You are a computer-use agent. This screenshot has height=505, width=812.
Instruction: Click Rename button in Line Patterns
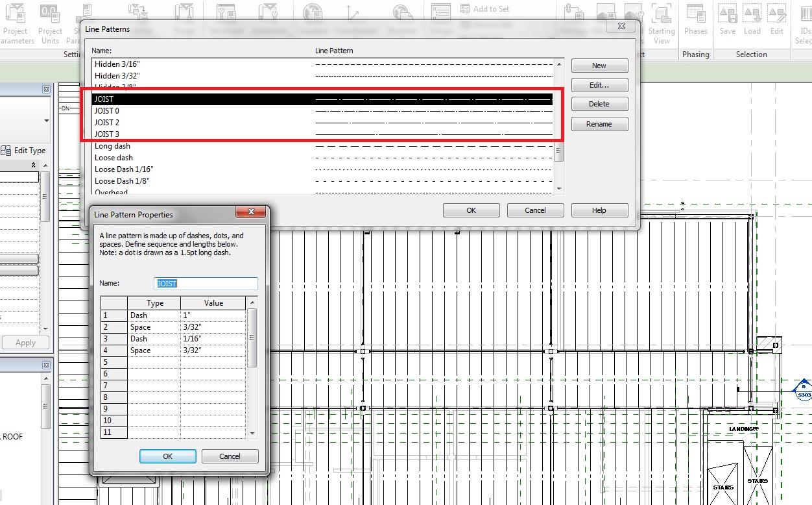click(x=599, y=124)
